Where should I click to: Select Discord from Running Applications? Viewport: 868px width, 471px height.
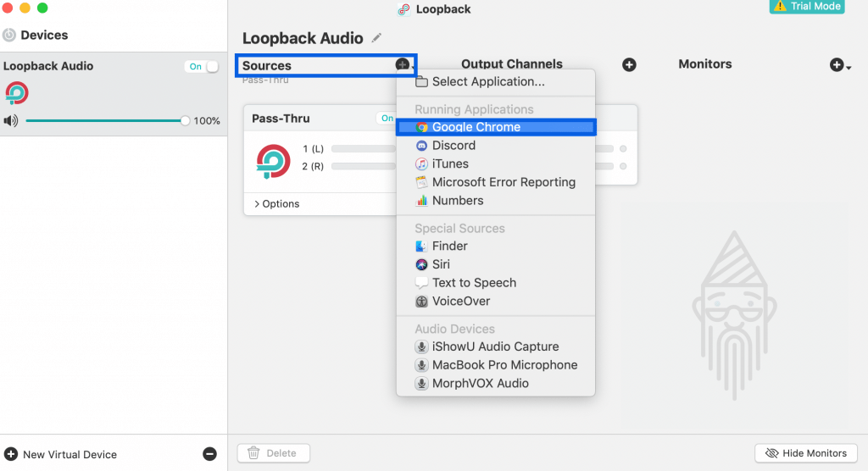coord(496,146)
